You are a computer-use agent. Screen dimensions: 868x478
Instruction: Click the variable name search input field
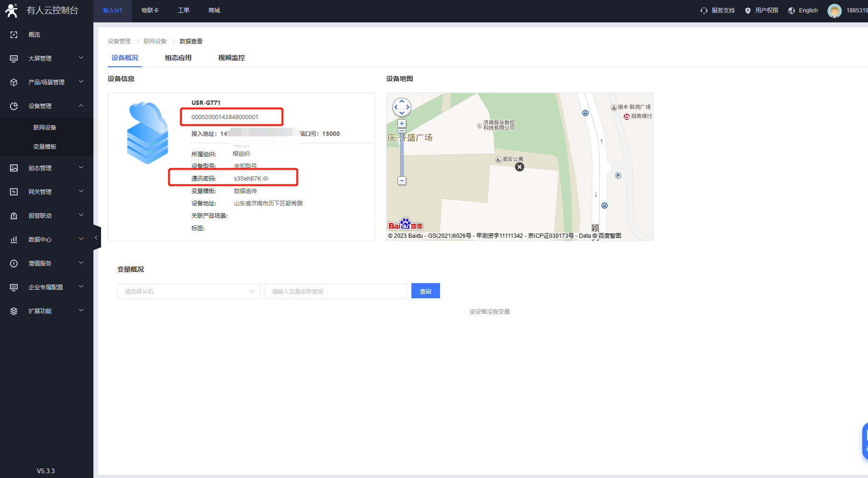click(x=335, y=291)
